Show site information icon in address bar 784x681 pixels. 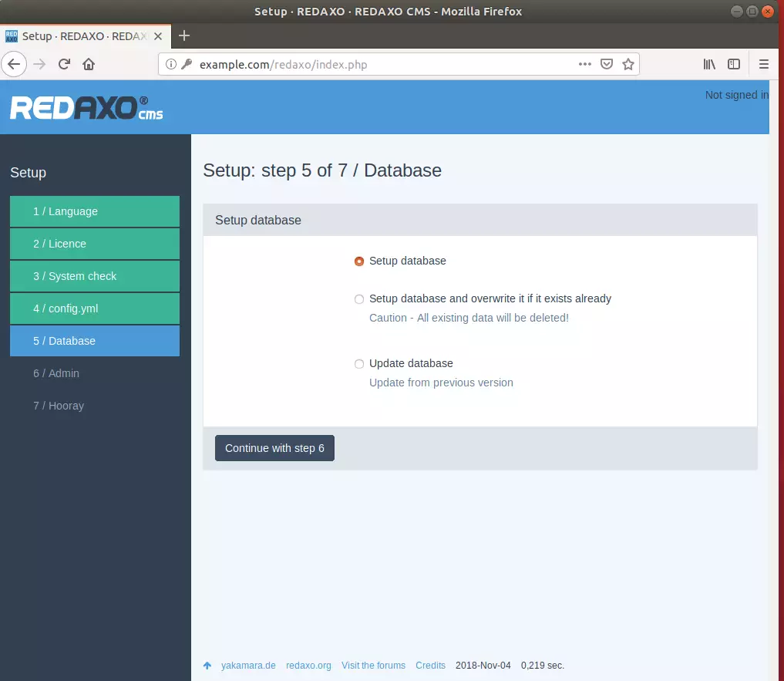[x=171, y=64]
